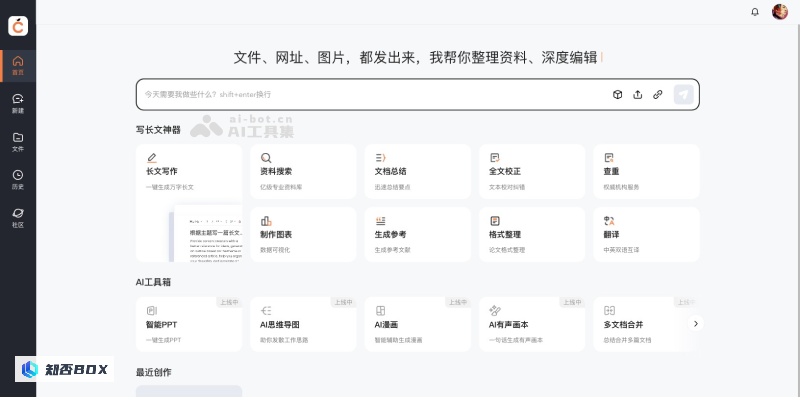Click the cube icon in the input box
The image size is (800, 397).
pyautogui.click(x=617, y=94)
